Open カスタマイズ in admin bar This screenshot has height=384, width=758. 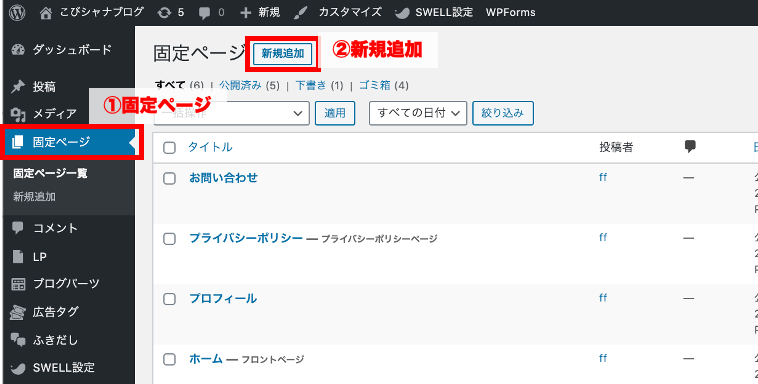350,13
